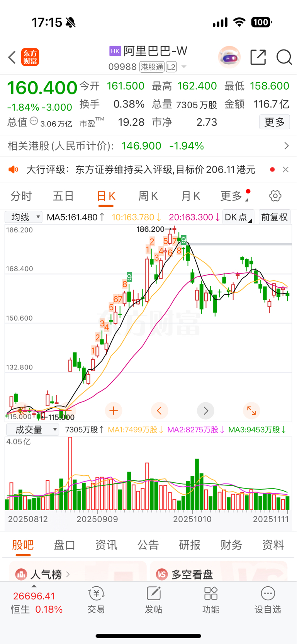Switch to the 分时 chart tab
Image resolution: width=297 pixels, height=644 pixels.
[x=21, y=196]
